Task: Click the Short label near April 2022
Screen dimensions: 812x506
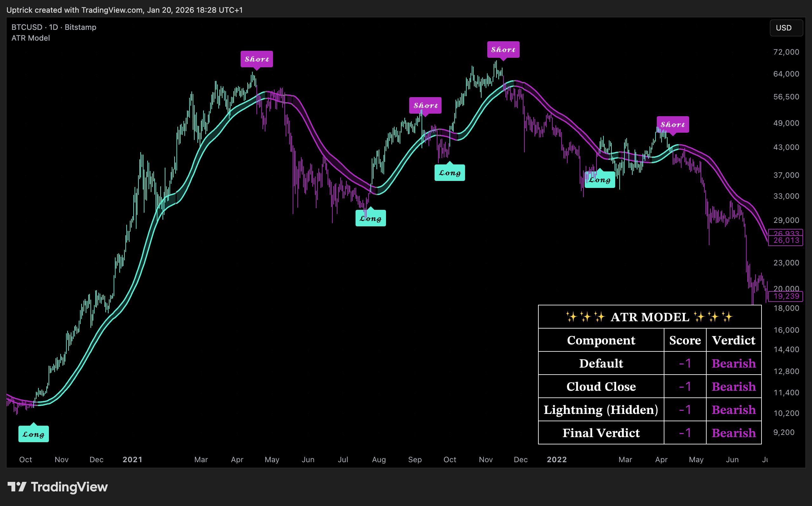Action: pyautogui.click(x=672, y=125)
